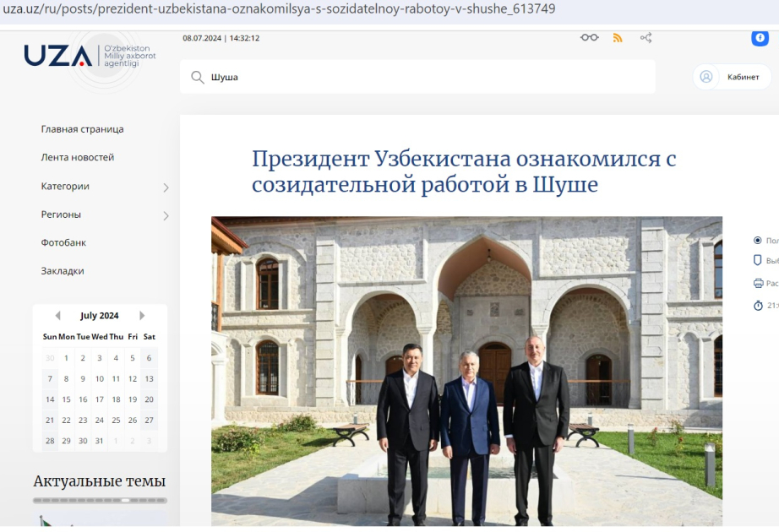
Task: Click the share icon in header
Action: pyautogui.click(x=646, y=38)
